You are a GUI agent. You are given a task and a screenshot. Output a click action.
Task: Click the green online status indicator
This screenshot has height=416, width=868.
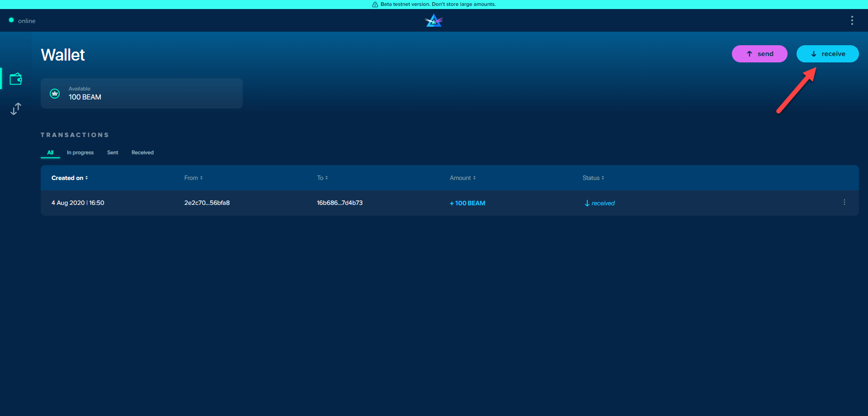[11, 20]
